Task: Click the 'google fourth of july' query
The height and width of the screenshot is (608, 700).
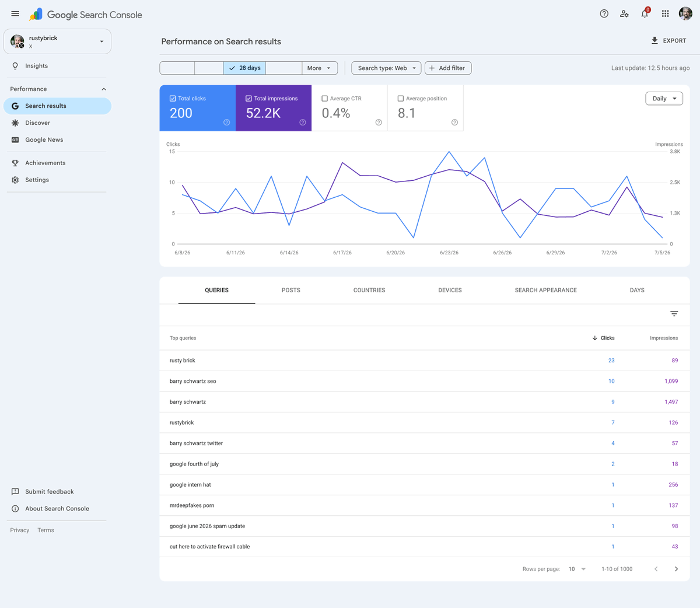Action: [194, 464]
